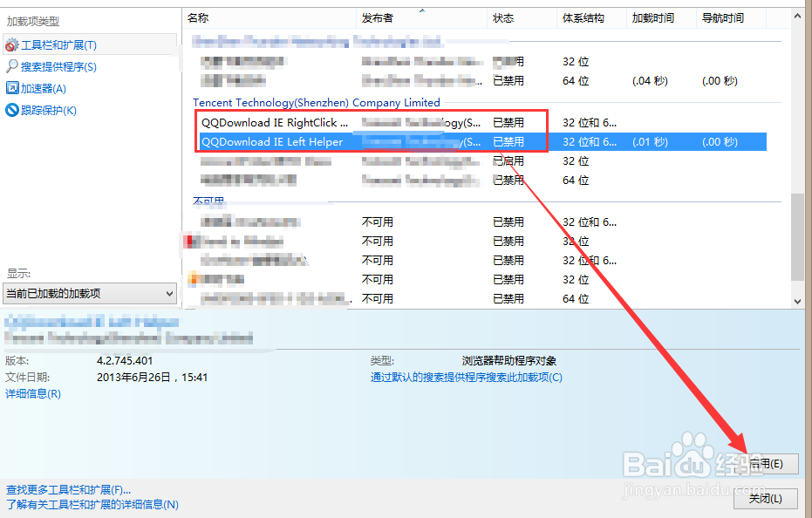Click the Search Providers magnifier icon

(x=12, y=66)
